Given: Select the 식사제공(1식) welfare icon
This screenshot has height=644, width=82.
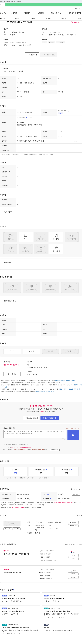Looking at the screenshot, I should [56, 249].
